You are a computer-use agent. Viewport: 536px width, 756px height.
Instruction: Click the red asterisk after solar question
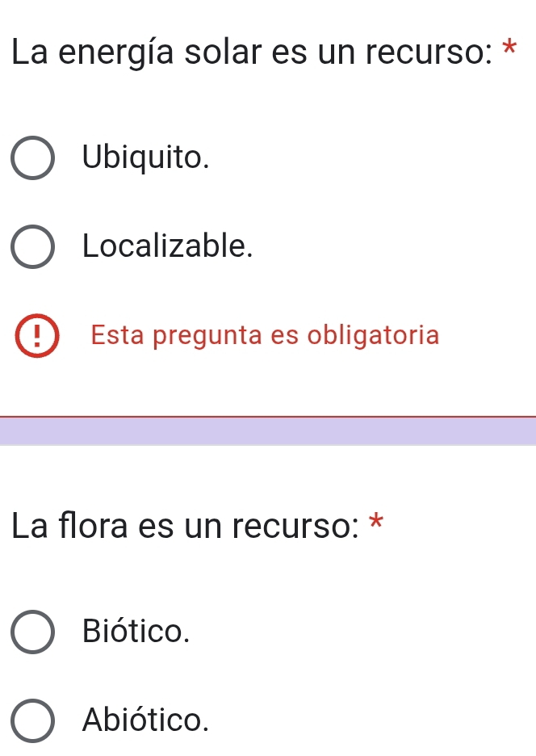pos(508,45)
